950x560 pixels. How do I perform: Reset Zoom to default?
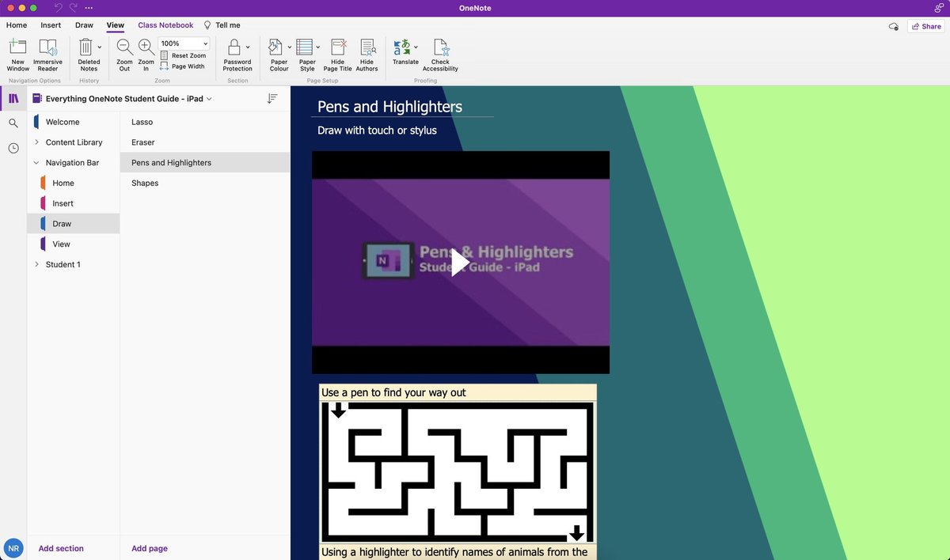(183, 55)
